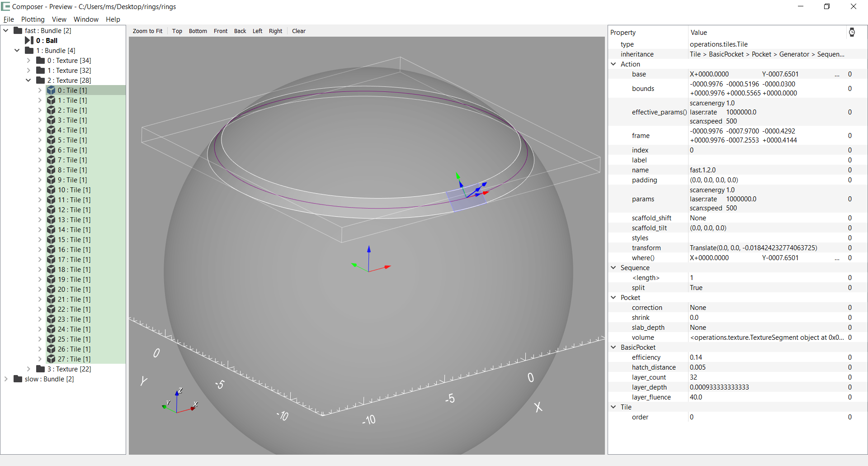Viewport: 868px width, 466px height.
Task: Click the cube icon of 11 : Tile [1]
Action: coord(51,200)
